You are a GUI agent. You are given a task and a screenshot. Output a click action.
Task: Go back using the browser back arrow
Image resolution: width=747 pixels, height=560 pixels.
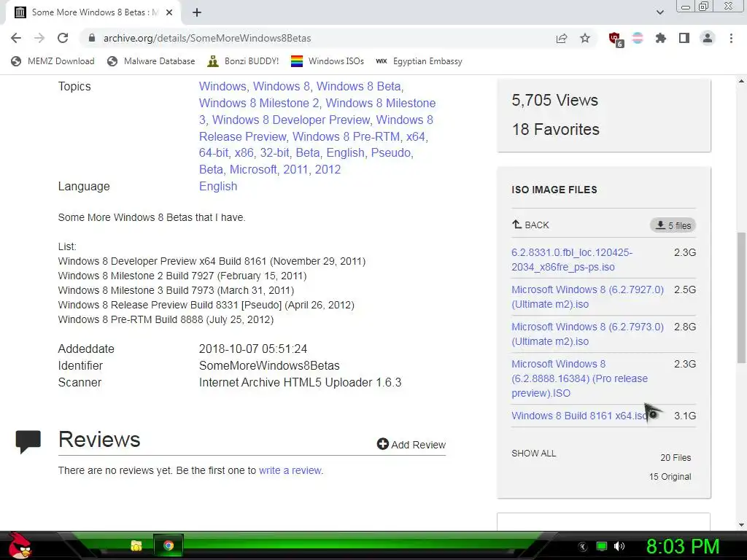(16, 38)
